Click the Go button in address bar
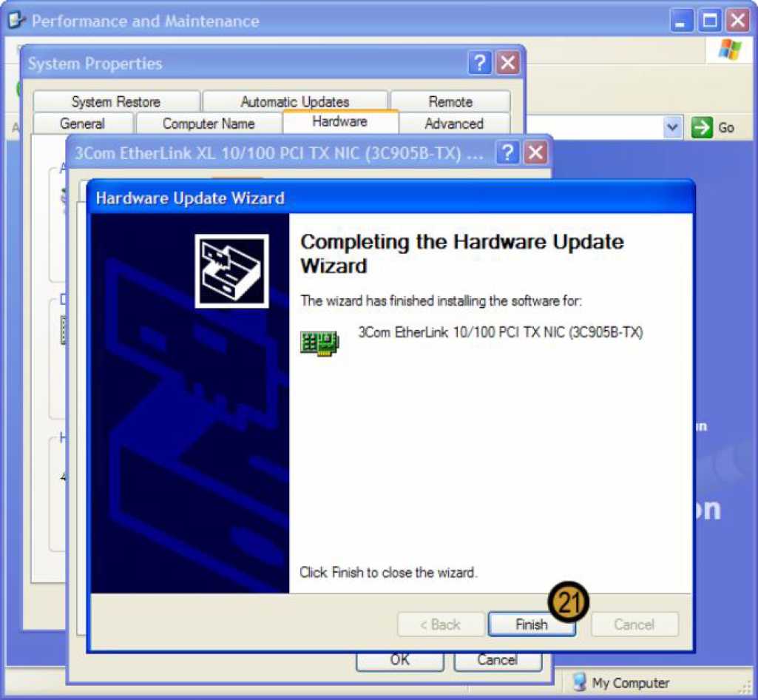Viewport: 758px width, 700px height. tap(714, 128)
